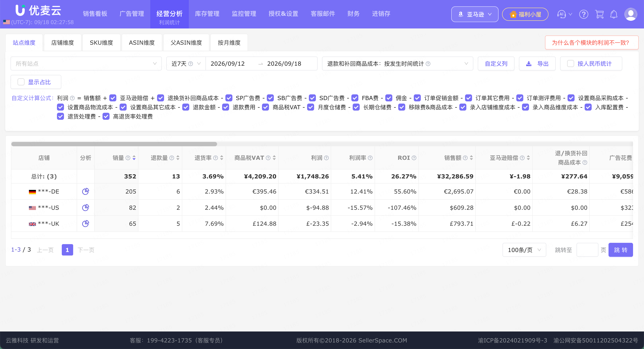Switch to 父ASIN维度 tab
This screenshot has height=349, width=644.
click(x=186, y=43)
